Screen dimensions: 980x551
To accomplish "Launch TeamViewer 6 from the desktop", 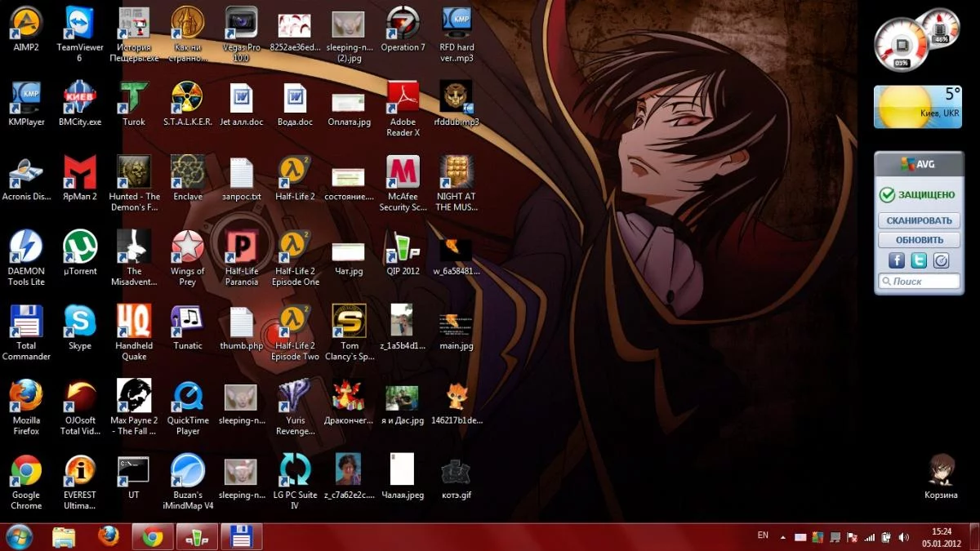I will click(x=80, y=34).
